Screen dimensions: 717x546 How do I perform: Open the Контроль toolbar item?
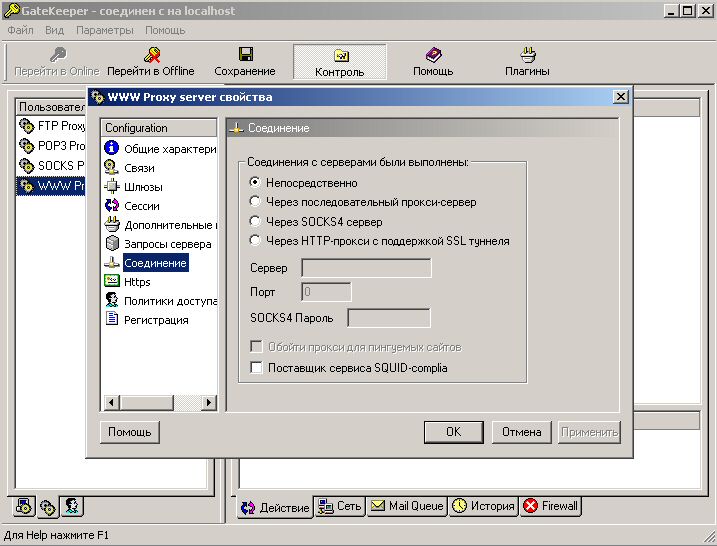[339, 55]
